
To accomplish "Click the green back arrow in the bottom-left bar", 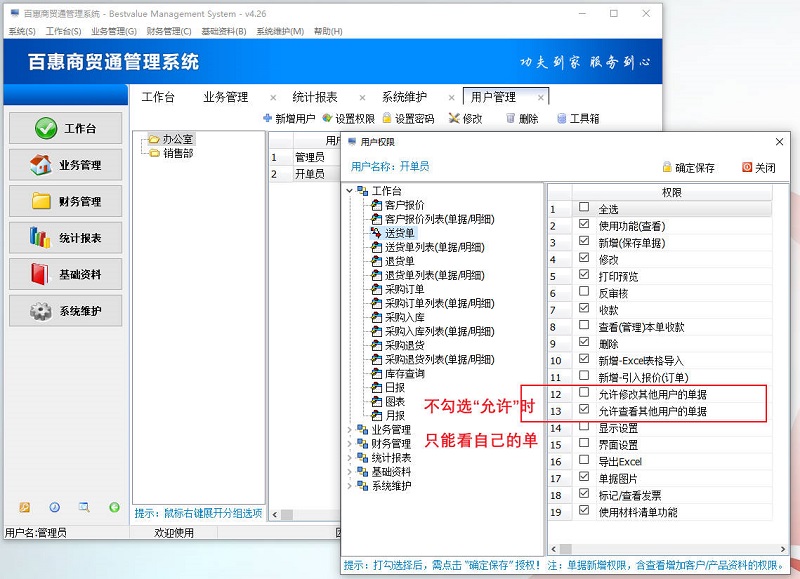I will [x=114, y=508].
